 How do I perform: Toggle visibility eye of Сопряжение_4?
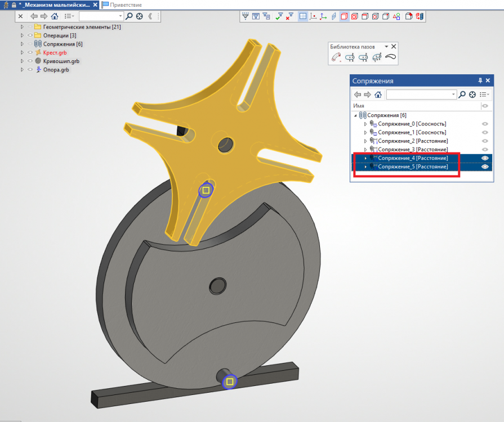tap(484, 158)
